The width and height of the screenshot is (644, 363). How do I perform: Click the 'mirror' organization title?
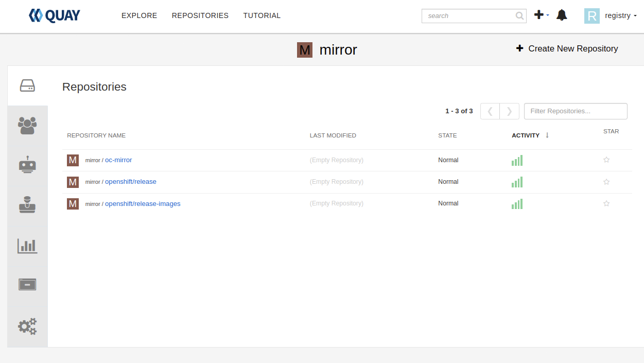click(x=338, y=50)
